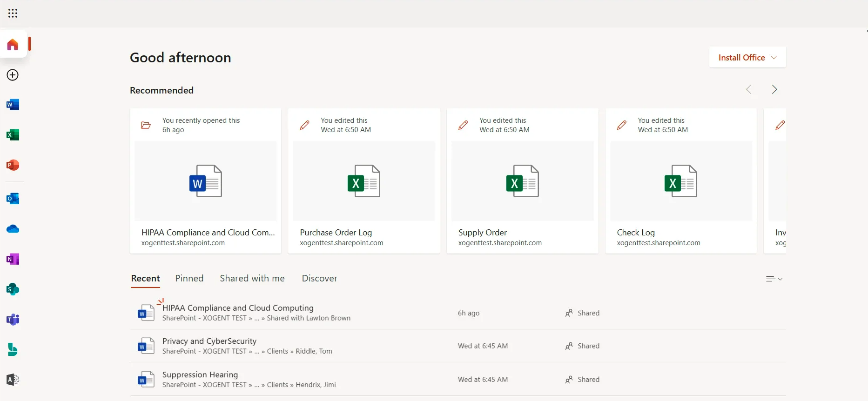The image size is (868, 401).
Task: Click pencil edit icon on Purchase Order Log card
Action: pyautogui.click(x=304, y=125)
